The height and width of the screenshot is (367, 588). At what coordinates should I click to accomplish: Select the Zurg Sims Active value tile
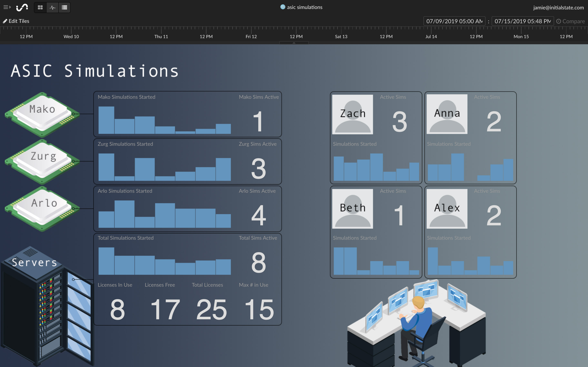[x=258, y=168]
